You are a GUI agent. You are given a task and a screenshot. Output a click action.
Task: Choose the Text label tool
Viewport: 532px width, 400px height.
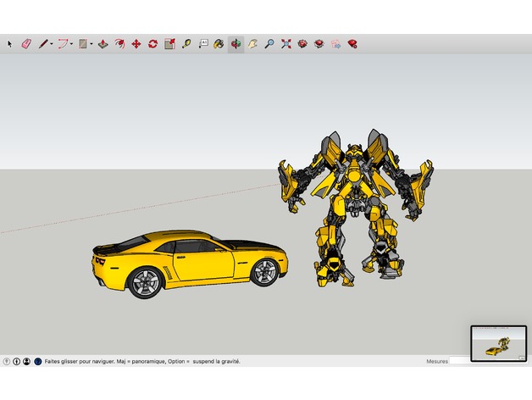click(203, 44)
